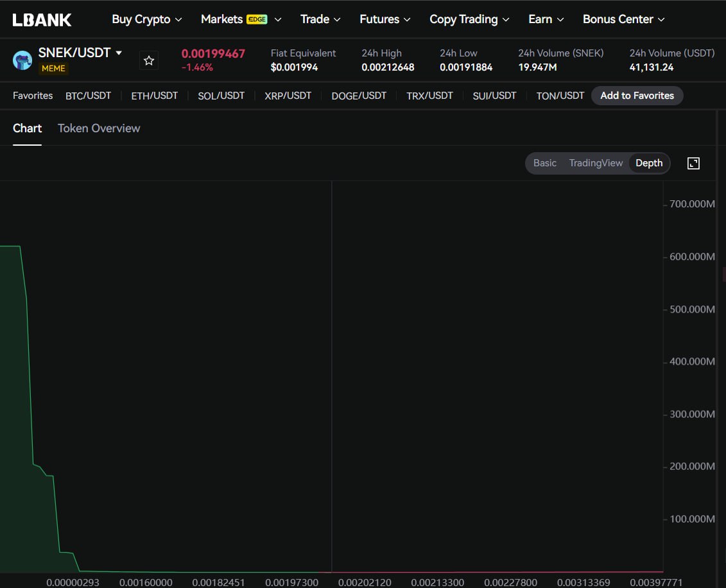Switch to the Chart tab
726x588 pixels.
coord(28,128)
